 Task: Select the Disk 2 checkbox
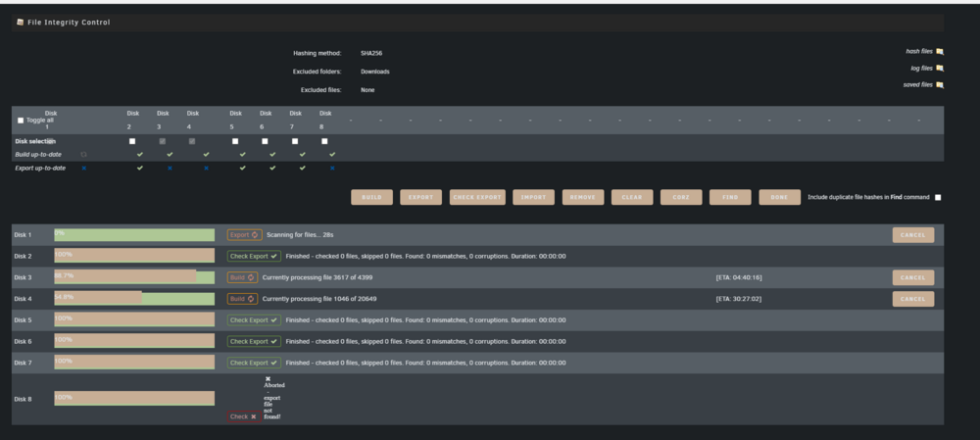tap(132, 141)
